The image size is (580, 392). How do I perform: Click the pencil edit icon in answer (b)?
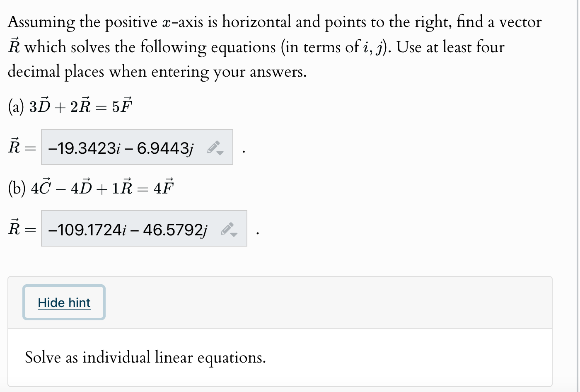[x=227, y=229]
